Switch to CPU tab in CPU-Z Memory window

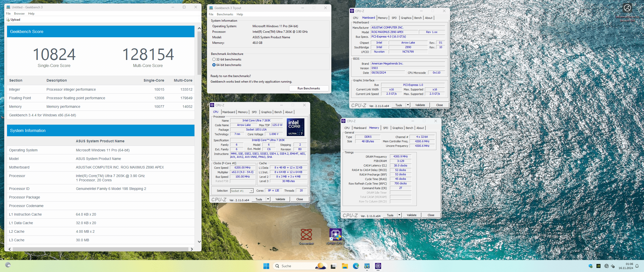pos(347,128)
